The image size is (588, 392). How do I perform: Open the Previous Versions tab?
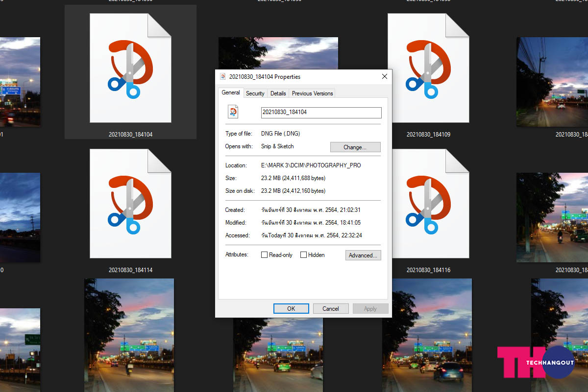click(313, 93)
